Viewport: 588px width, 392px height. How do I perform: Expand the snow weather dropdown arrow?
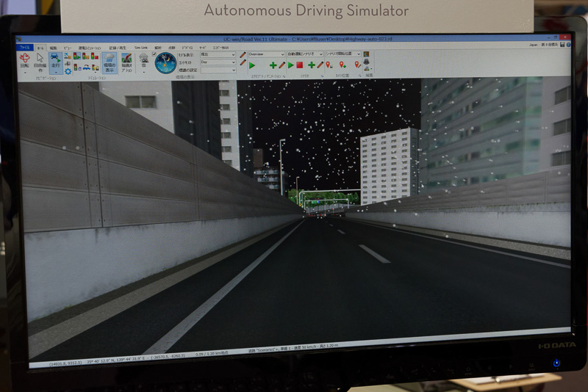(143, 71)
